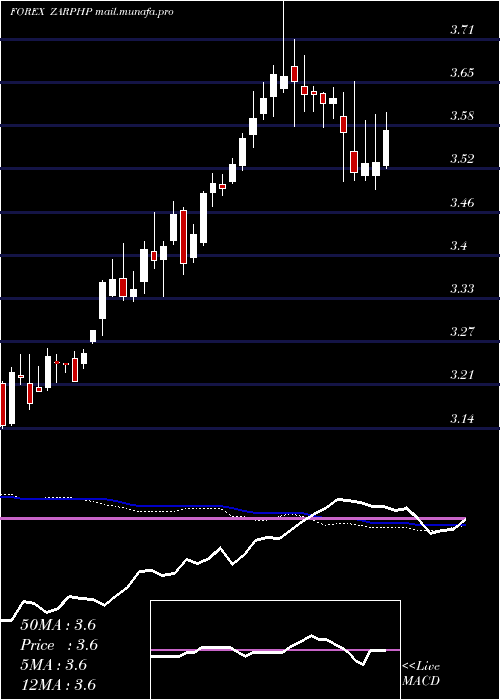
Task: Click the 3.33 price axis label
Action: [x=462, y=288]
